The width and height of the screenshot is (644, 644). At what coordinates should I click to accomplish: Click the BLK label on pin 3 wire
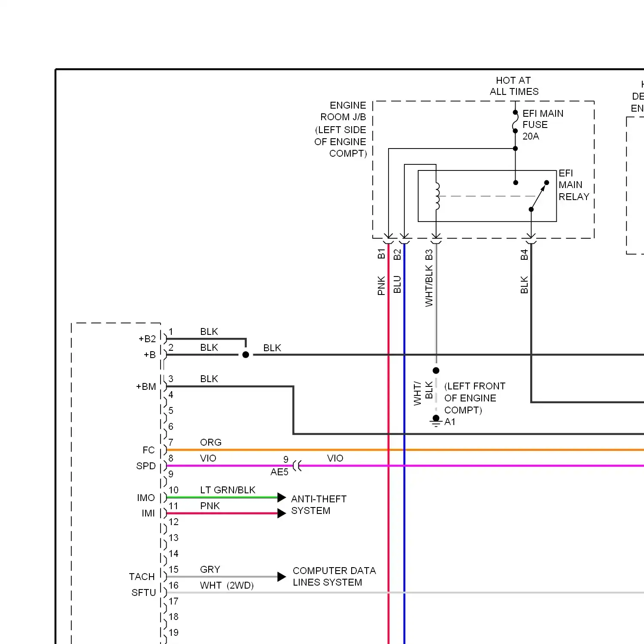tap(209, 379)
